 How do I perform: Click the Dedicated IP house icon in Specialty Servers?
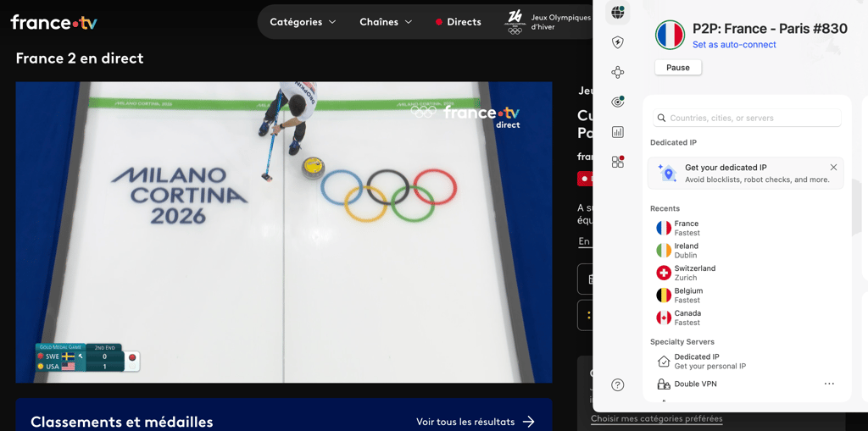click(x=663, y=362)
